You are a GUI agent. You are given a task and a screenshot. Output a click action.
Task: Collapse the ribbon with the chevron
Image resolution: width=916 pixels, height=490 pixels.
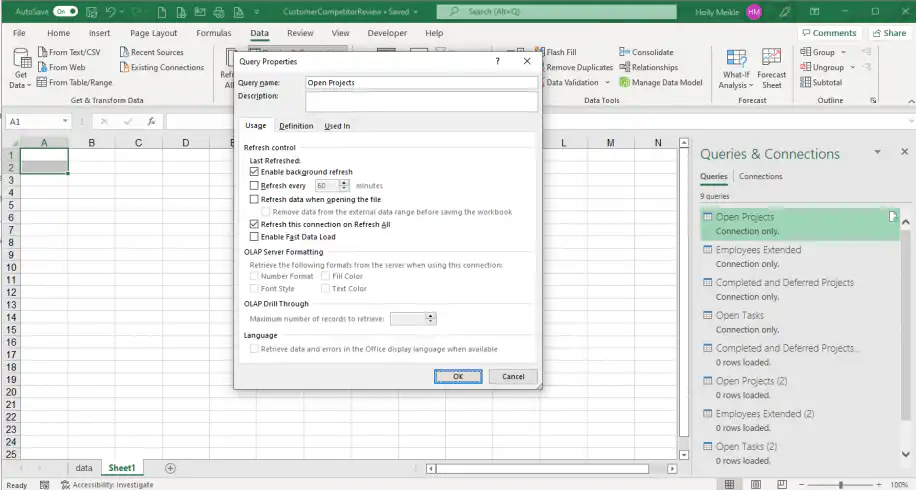coord(911,101)
